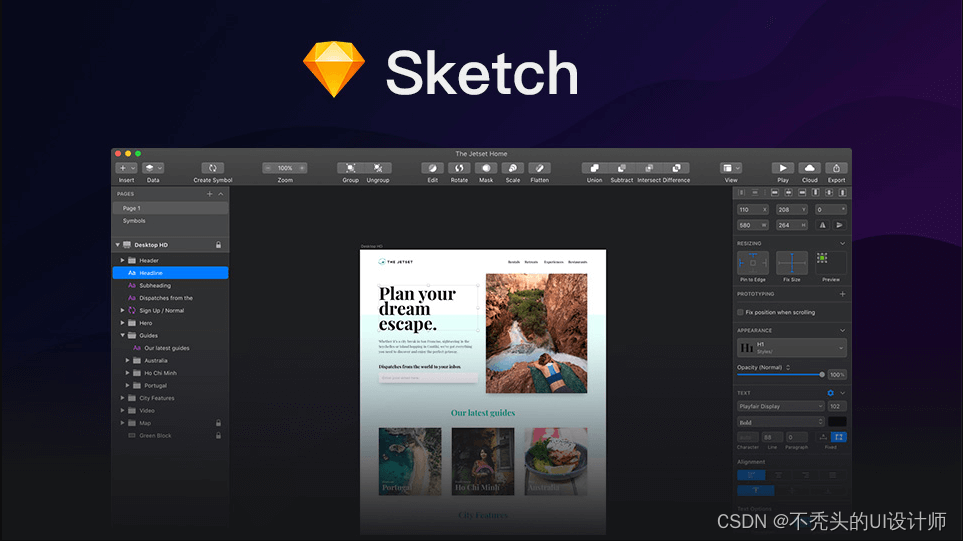Viewport: 963px width, 541px height.
Task: Toggle lock on Green Block layer
Action: [x=218, y=435]
